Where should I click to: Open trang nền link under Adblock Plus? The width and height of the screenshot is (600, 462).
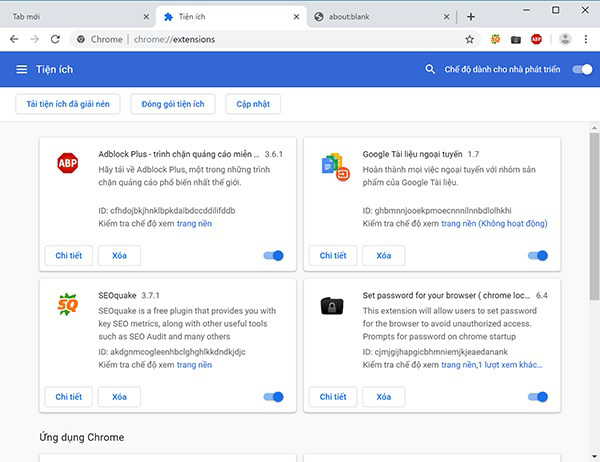pos(194,223)
